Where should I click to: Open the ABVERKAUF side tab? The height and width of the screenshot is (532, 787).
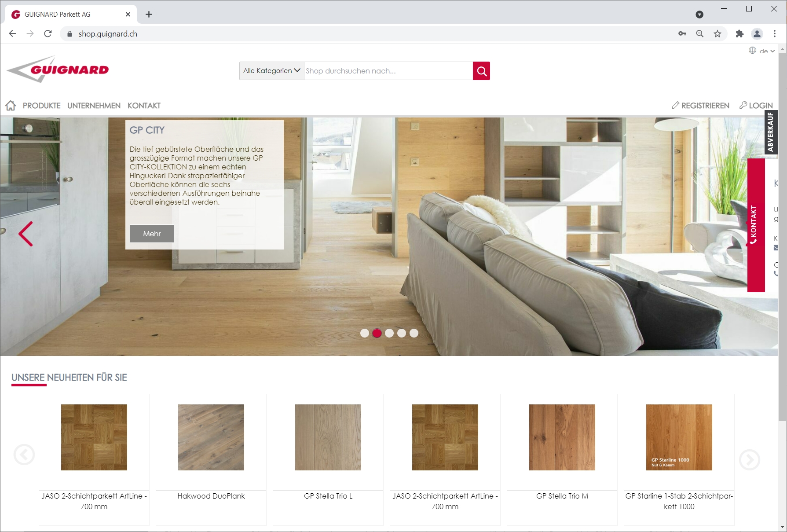[x=770, y=132]
